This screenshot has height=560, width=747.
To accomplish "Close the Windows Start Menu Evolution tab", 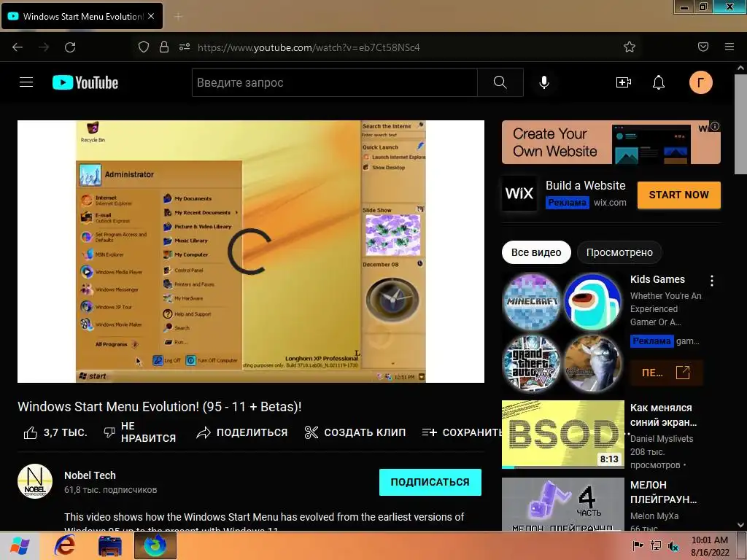I will (x=151, y=16).
